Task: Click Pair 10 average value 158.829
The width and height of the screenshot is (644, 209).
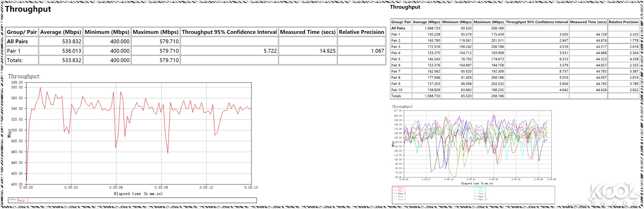Action: point(434,90)
